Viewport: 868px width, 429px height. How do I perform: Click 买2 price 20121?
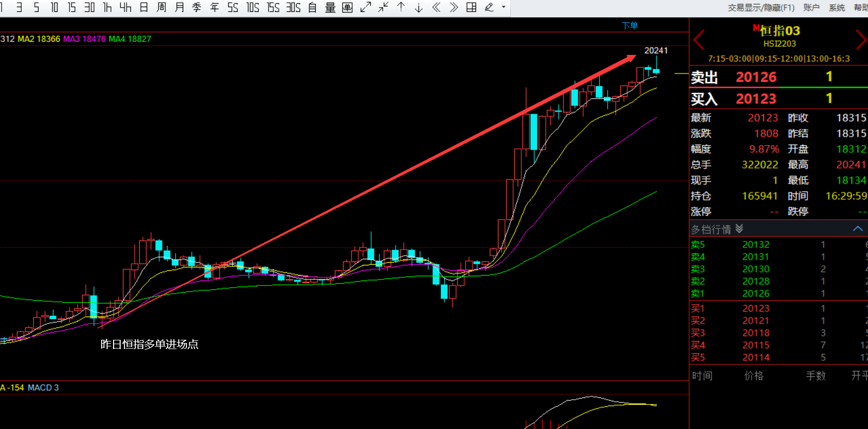click(x=756, y=321)
